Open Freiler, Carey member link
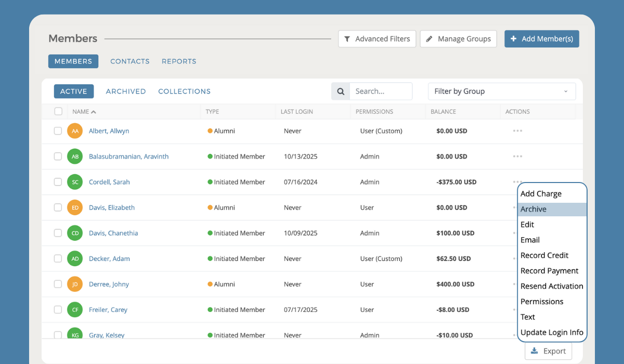Screen dimensions: 624x364 [x=108, y=309]
